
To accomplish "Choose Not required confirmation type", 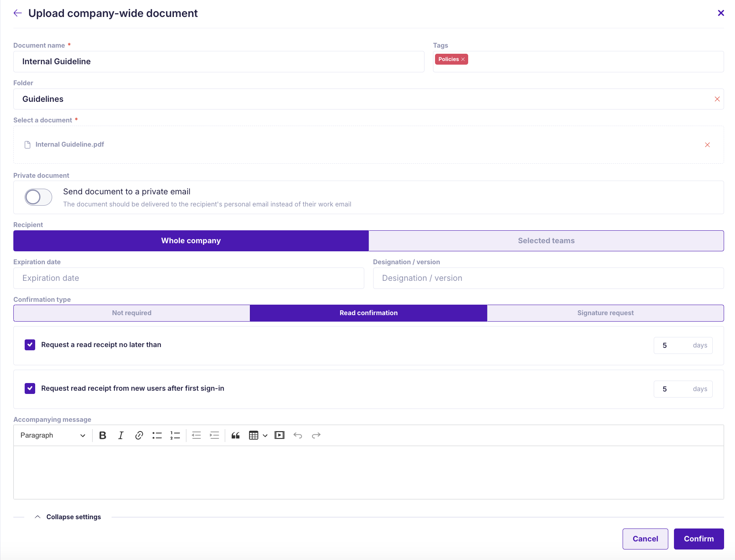I will click(132, 313).
